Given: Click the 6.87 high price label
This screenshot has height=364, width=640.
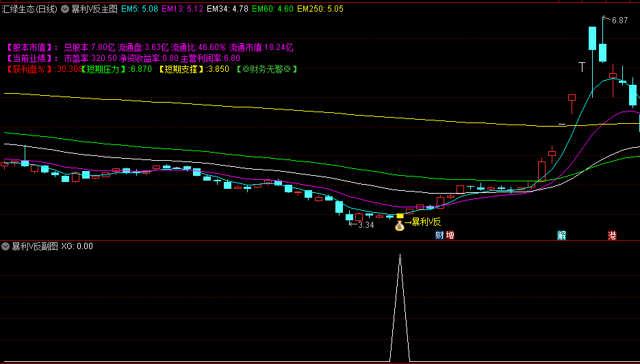Looking at the screenshot, I should 620,21.
